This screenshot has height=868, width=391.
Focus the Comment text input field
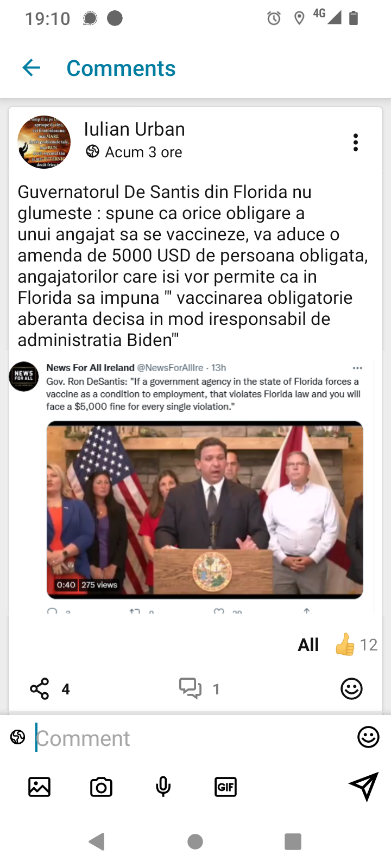click(x=193, y=738)
